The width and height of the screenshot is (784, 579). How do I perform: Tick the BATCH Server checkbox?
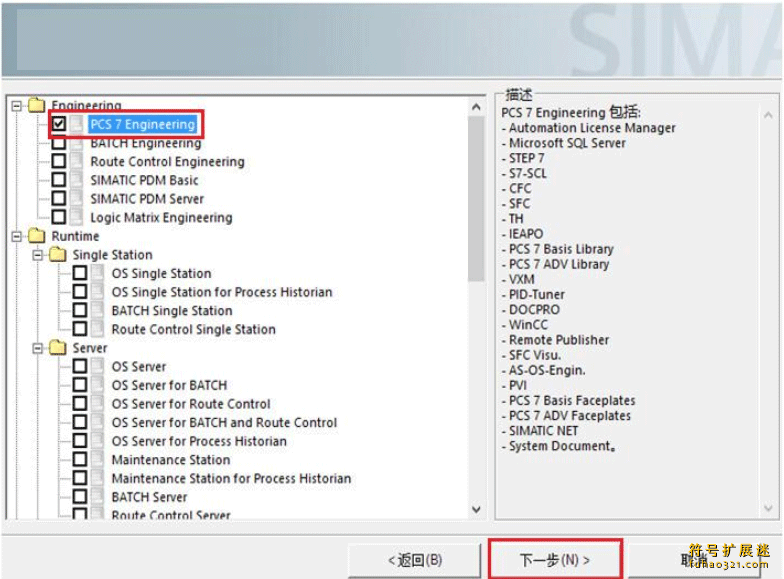tap(80, 497)
